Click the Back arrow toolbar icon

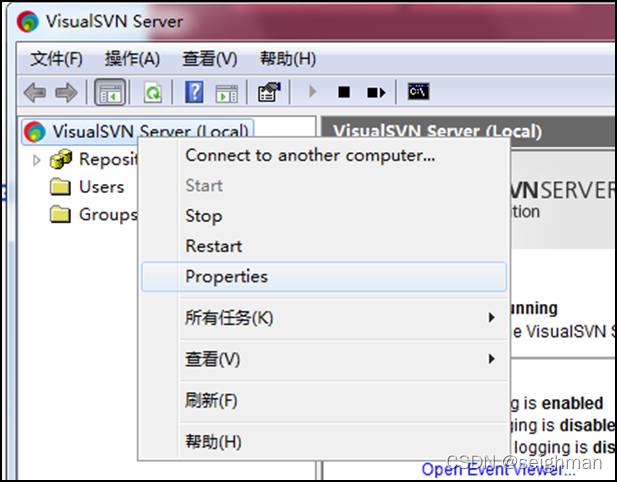click(x=34, y=93)
